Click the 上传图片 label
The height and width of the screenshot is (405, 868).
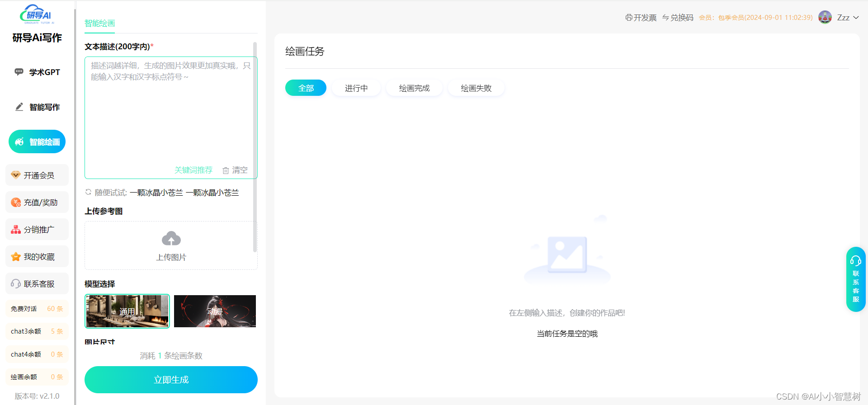point(171,257)
